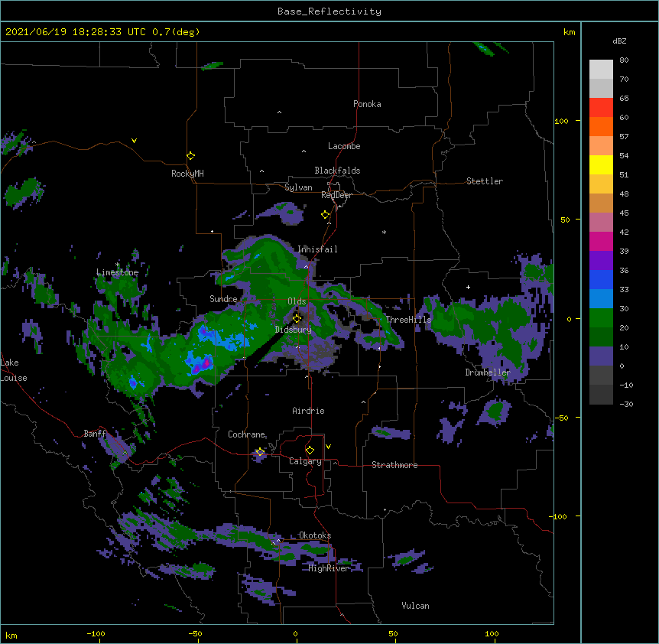Click the -100 tick on the bottom axis

96,633
